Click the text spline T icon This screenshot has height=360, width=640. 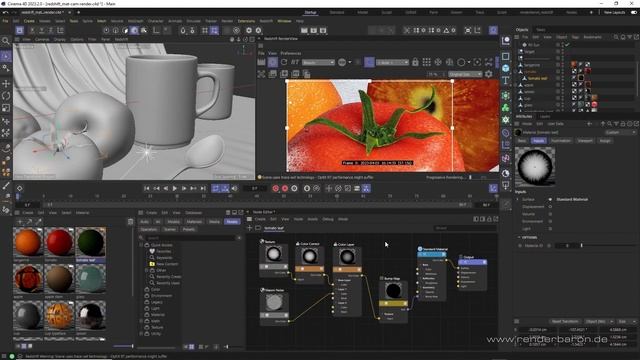pos(506,80)
